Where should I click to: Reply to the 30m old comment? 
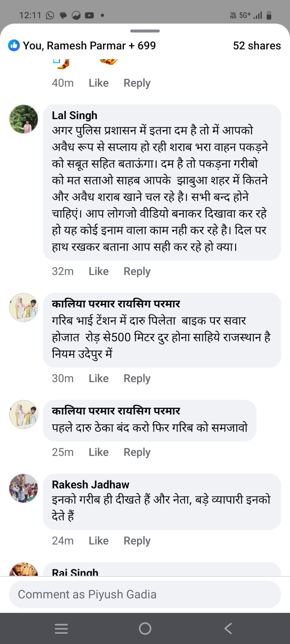(x=137, y=378)
